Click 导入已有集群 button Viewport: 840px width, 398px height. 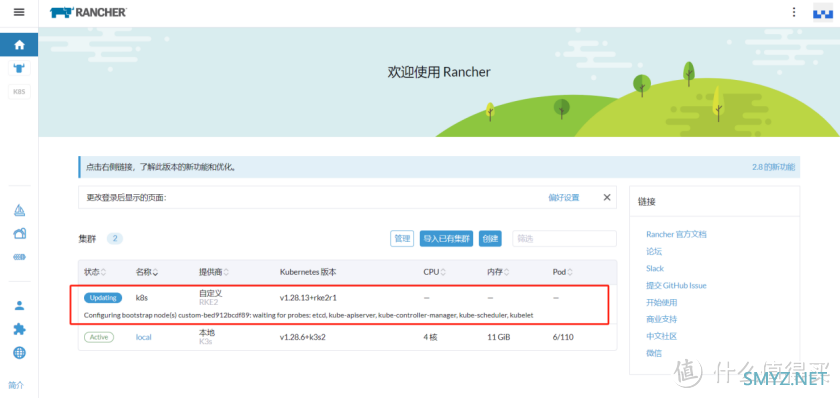point(446,239)
